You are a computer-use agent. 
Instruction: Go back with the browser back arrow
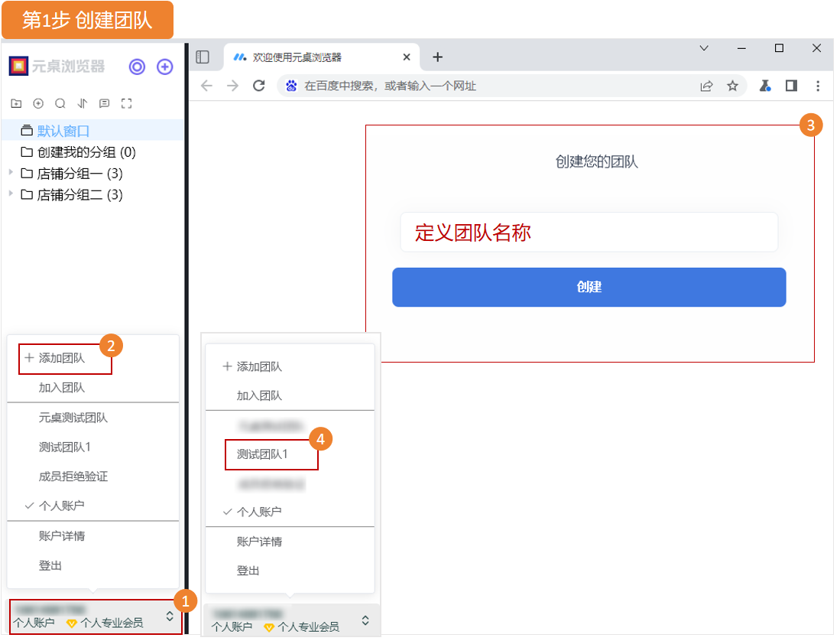[207, 86]
